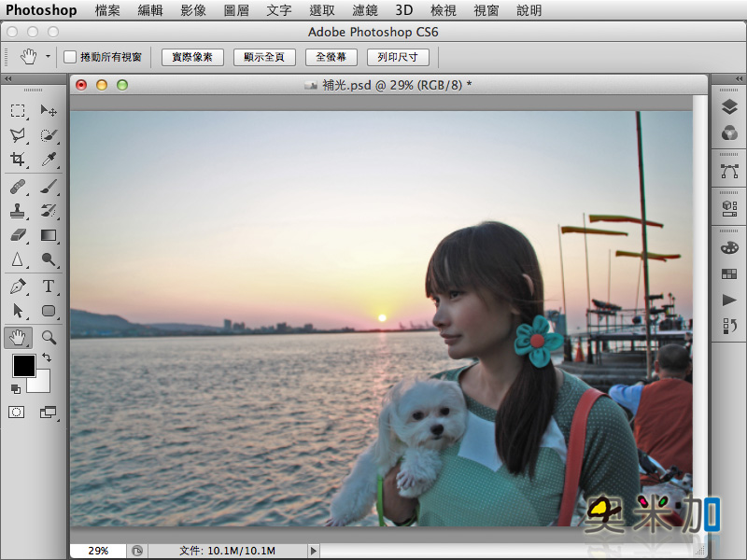Open the Layers panel icon
The width and height of the screenshot is (747, 560).
729,108
